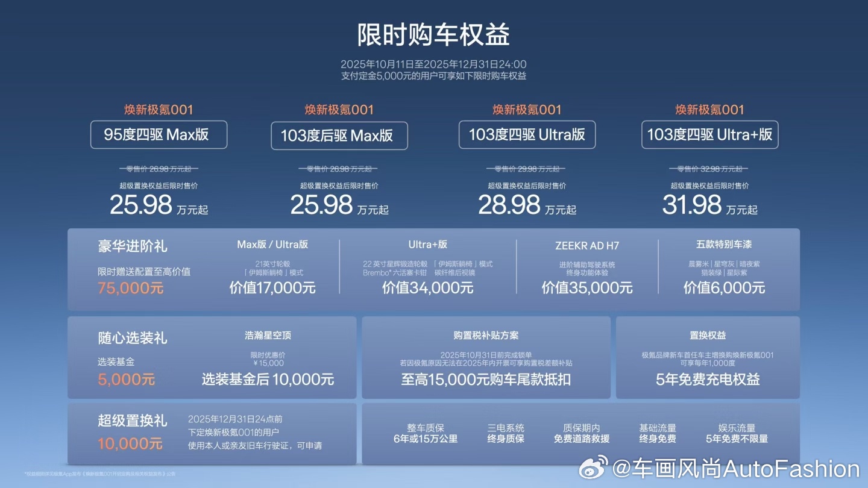Select the '103度后驱 Max版' model box

(x=339, y=136)
